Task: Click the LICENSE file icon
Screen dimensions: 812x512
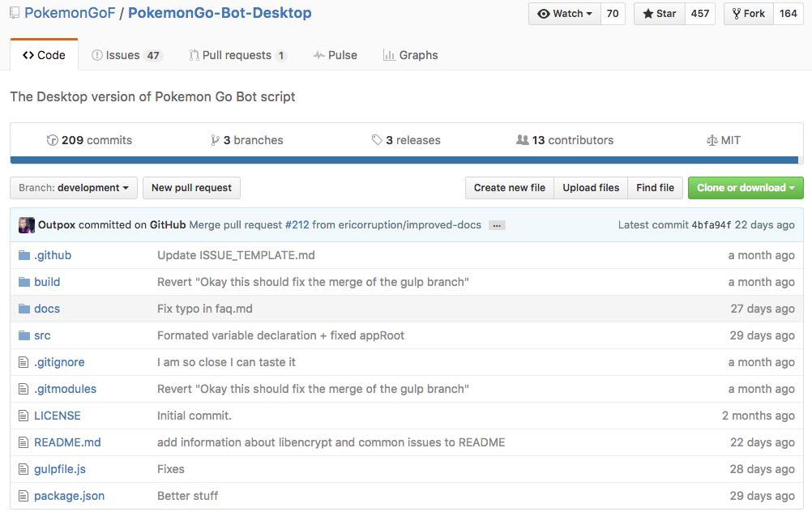Action: tap(24, 416)
